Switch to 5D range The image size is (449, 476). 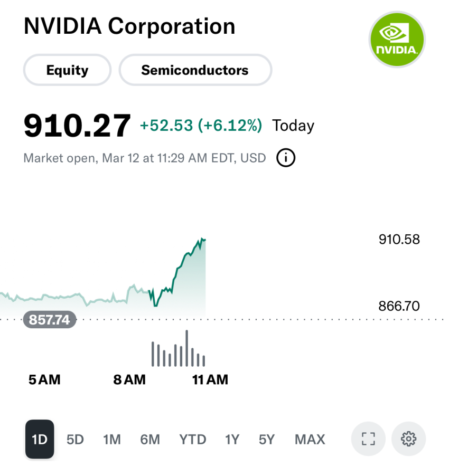(x=75, y=440)
